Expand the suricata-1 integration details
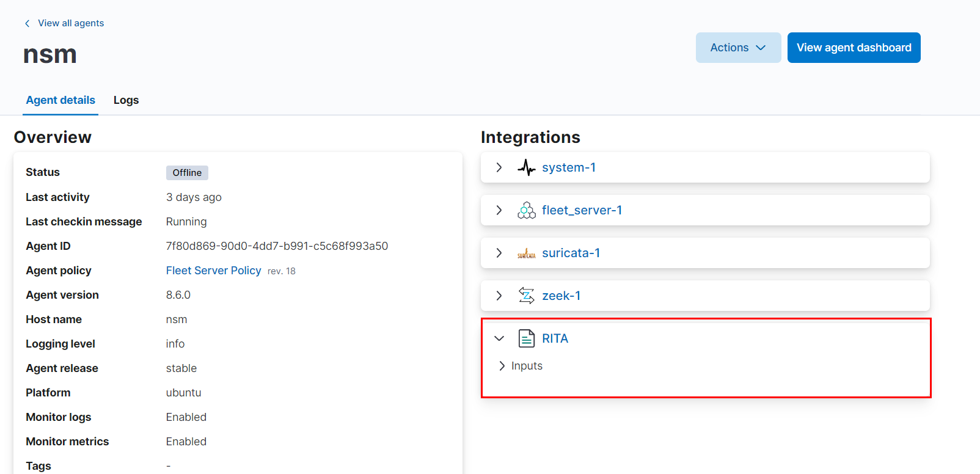The height and width of the screenshot is (474, 980). tap(499, 253)
